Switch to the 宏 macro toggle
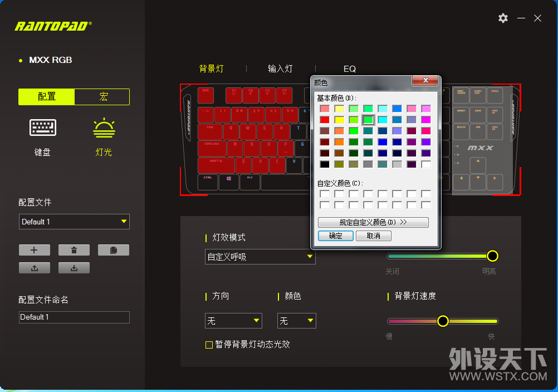This screenshot has height=392, width=558. coord(103,97)
